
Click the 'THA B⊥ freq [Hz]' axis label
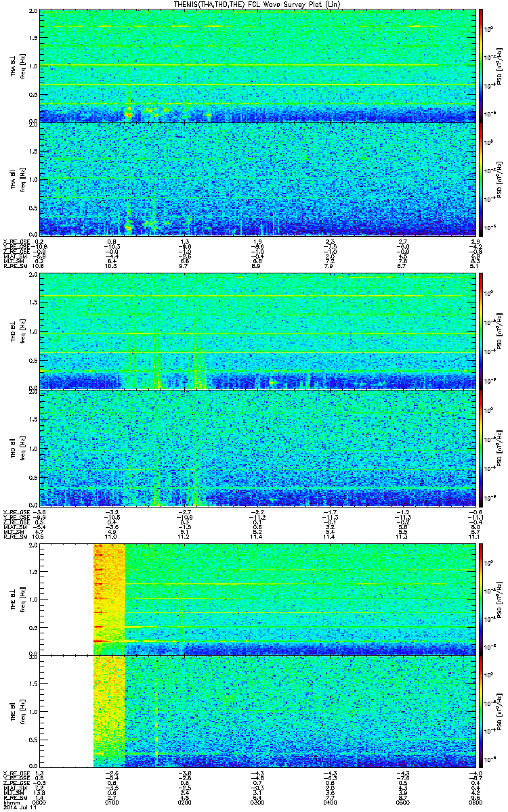click(17, 66)
